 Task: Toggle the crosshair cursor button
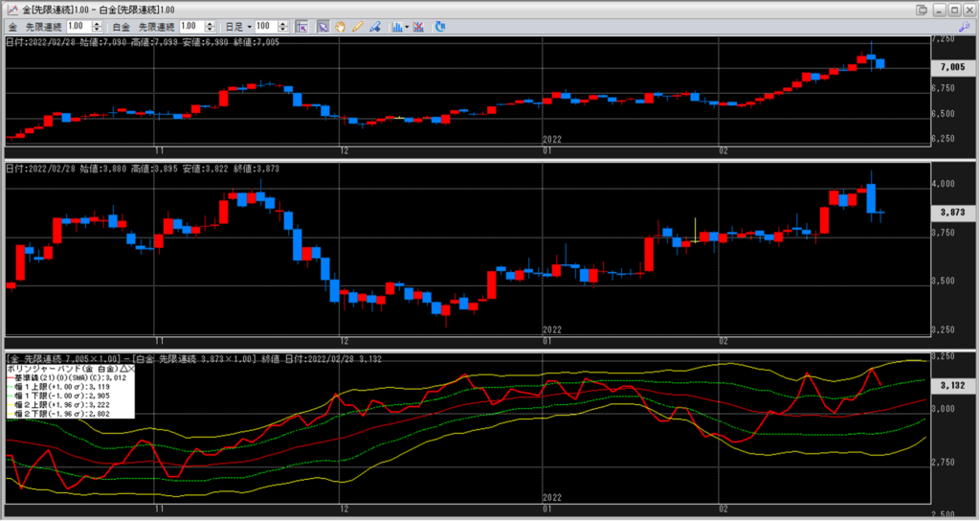tap(301, 27)
